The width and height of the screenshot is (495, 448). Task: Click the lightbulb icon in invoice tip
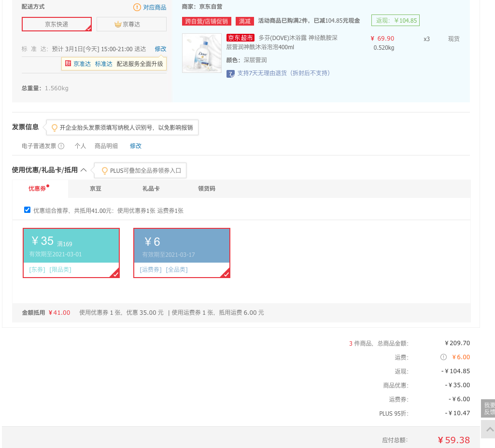pos(54,127)
